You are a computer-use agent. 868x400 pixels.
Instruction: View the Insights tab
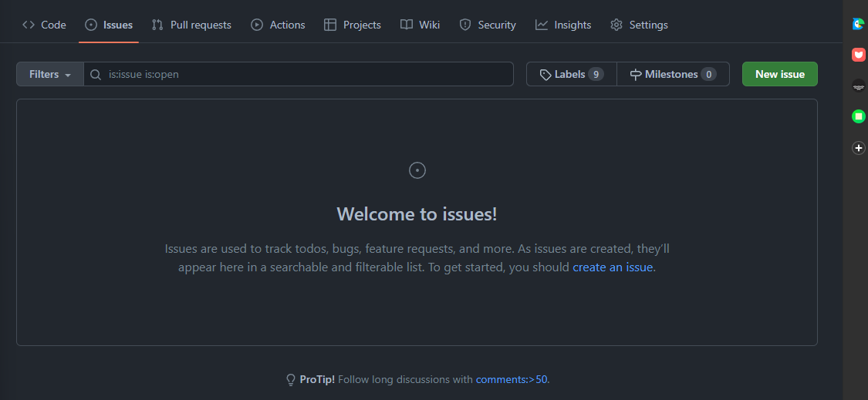(563, 25)
